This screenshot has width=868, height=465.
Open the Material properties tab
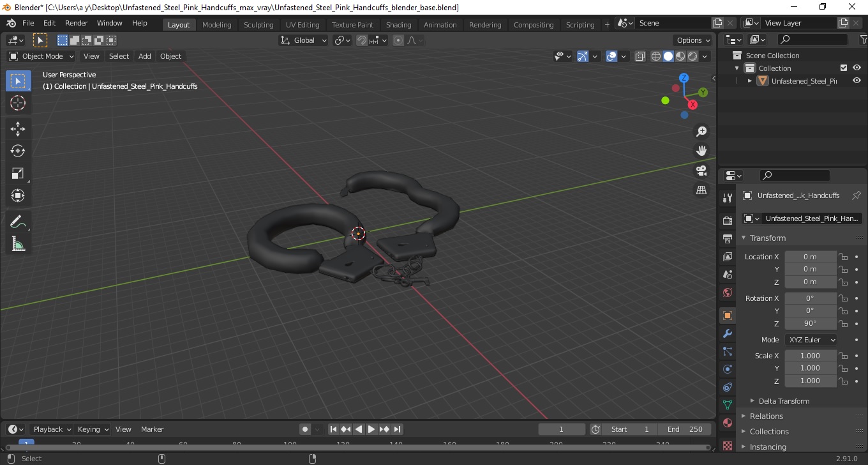[x=728, y=423]
